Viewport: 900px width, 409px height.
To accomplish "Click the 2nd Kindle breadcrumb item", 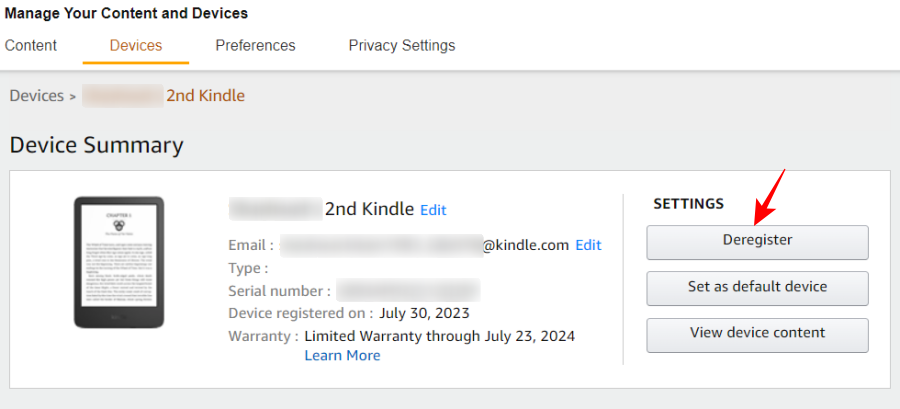I will click(x=205, y=96).
